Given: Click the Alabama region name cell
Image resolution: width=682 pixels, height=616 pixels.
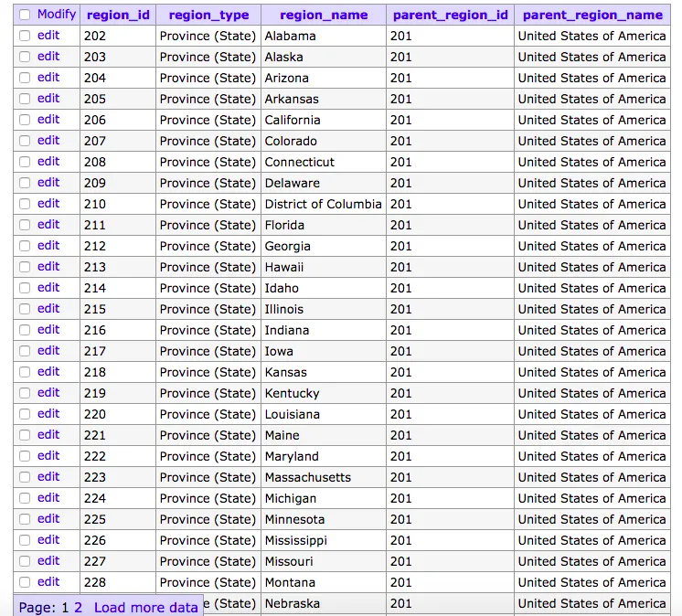Looking at the screenshot, I should pyautogui.click(x=323, y=36).
